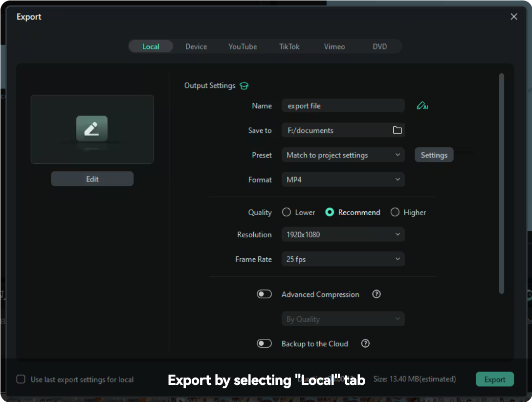Open help for Backup to the Cloud
Viewport: 532px width, 402px height.
(365, 343)
